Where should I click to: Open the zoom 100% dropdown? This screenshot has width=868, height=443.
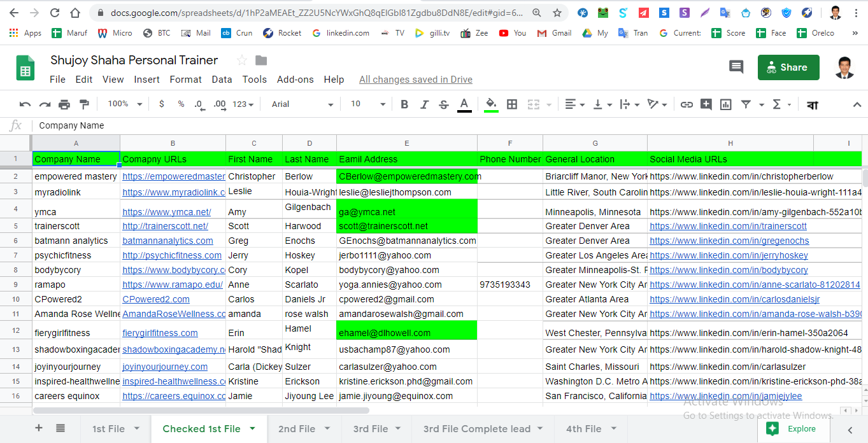125,104
